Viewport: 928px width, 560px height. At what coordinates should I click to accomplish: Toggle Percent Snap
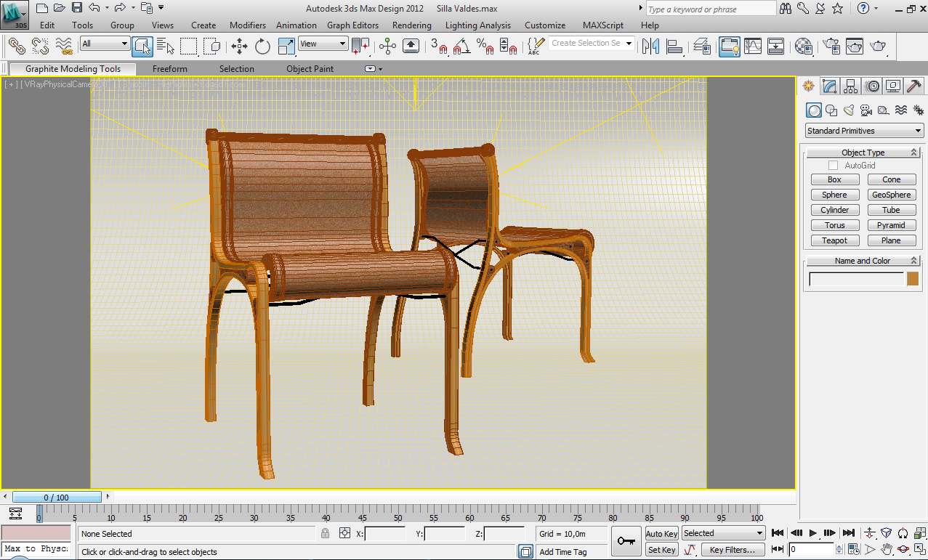pyautogui.click(x=485, y=46)
